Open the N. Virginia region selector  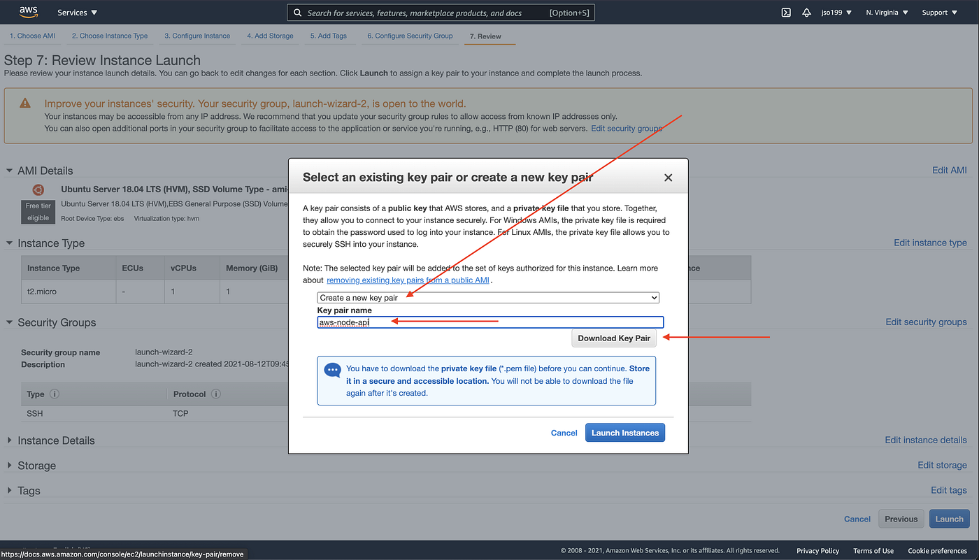886,12
